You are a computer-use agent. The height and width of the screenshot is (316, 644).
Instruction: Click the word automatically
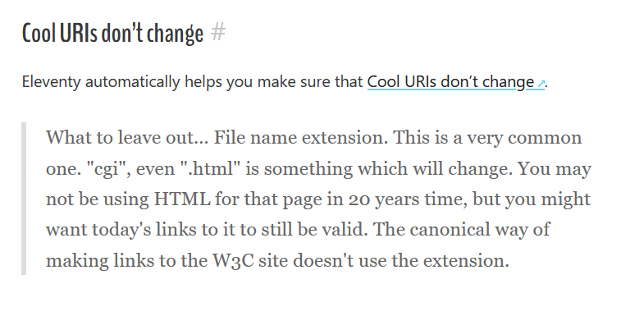coord(133,82)
